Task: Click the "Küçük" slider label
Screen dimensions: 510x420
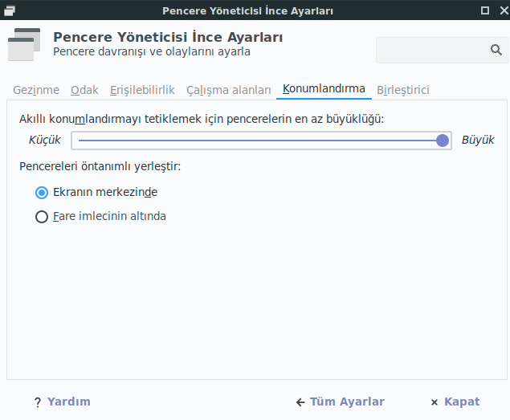Action: [x=44, y=140]
